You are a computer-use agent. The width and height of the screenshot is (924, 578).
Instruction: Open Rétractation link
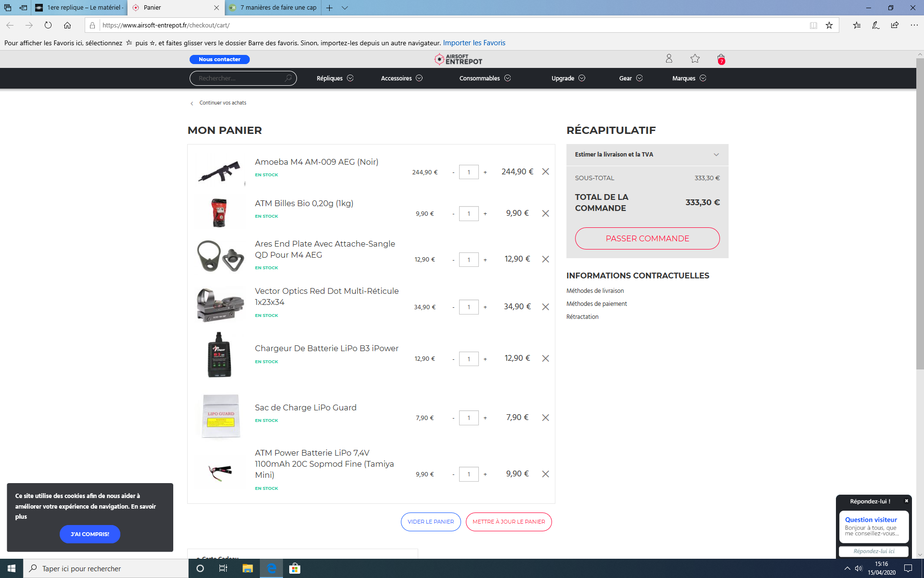(x=582, y=316)
